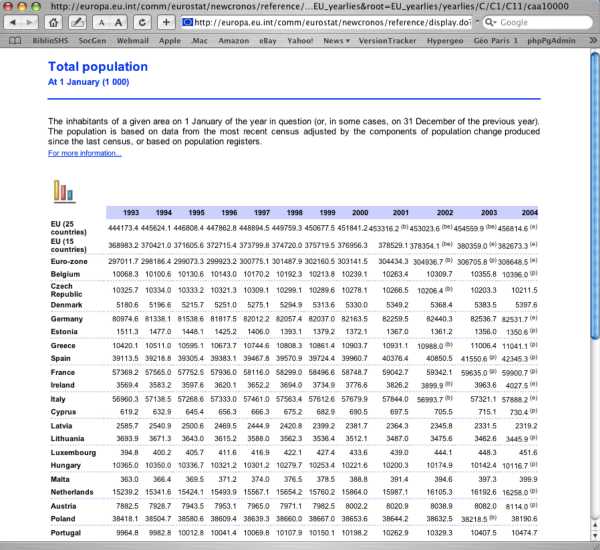Click the EU flag site icon
The height and width of the screenshot is (550, 600).
pos(188,23)
